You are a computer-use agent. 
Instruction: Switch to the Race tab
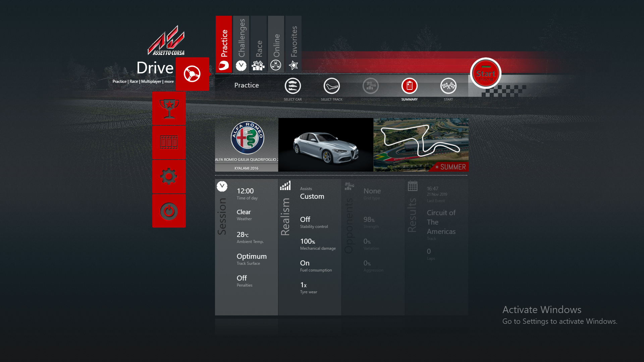[x=259, y=44]
